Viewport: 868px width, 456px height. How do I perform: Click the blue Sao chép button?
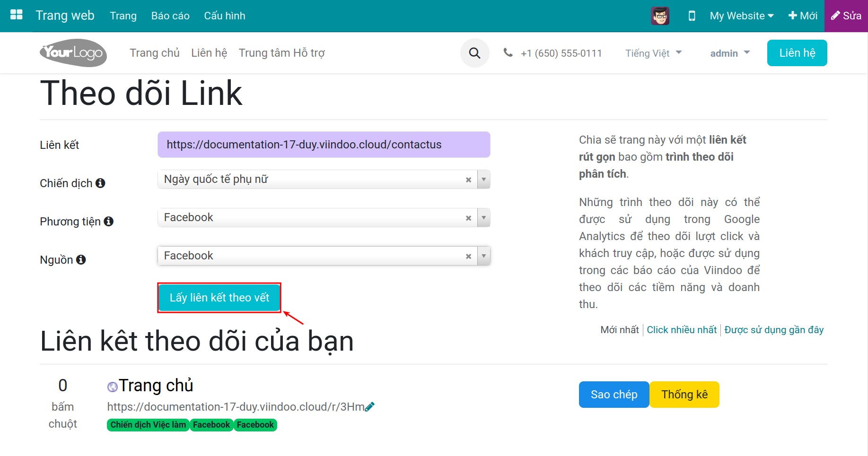(x=614, y=395)
